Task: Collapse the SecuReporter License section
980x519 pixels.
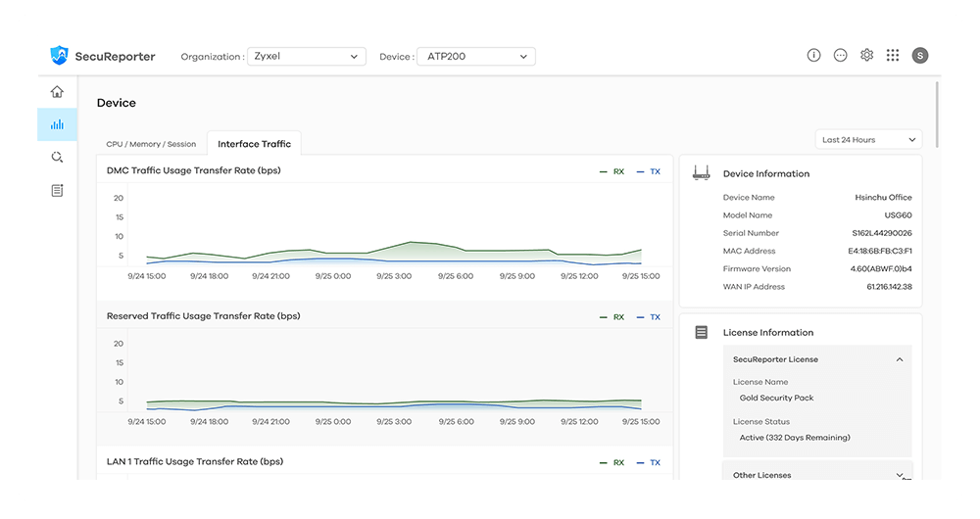Action: (x=900, y=359)
